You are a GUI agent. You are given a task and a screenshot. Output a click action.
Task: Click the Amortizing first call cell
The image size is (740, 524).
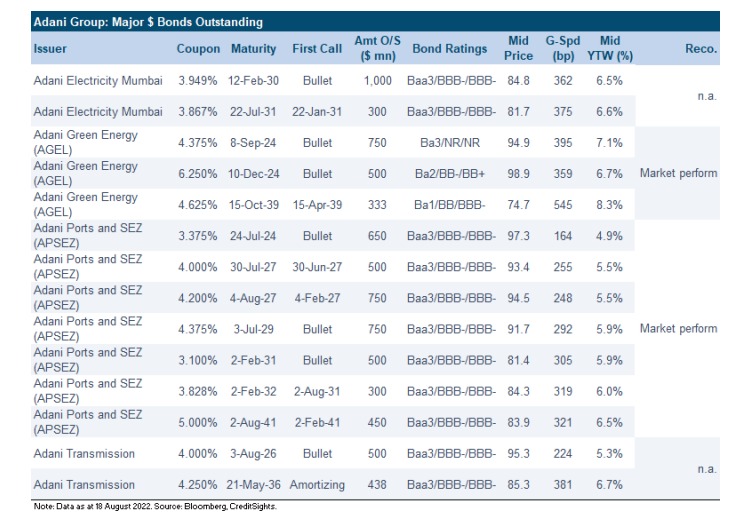[x=317, y=485]
